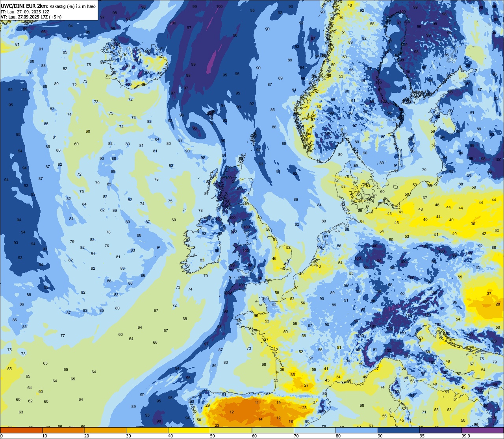This screenshot has width=504, height=439.
Task: Click the legend label "10"
Action: pos(44,436)
